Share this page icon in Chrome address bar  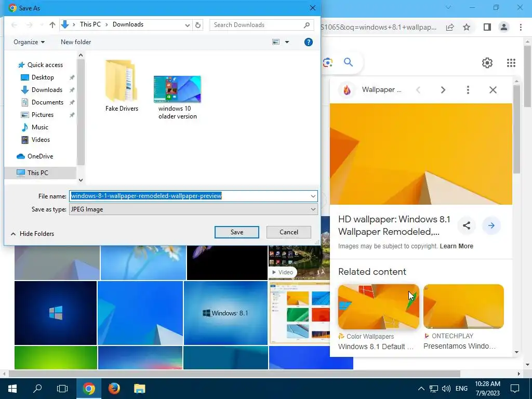[450, 27]
